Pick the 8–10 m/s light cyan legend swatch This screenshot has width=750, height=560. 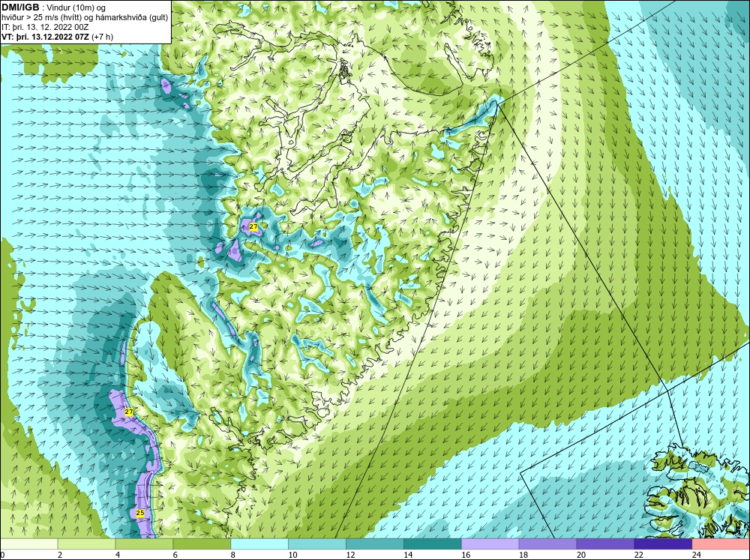(259, 544)
